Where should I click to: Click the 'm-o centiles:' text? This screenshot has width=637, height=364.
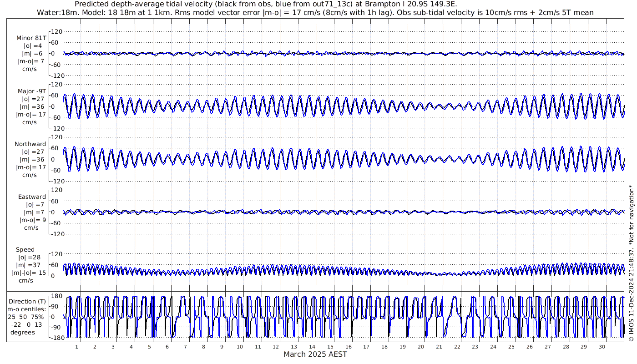(27, 309)
